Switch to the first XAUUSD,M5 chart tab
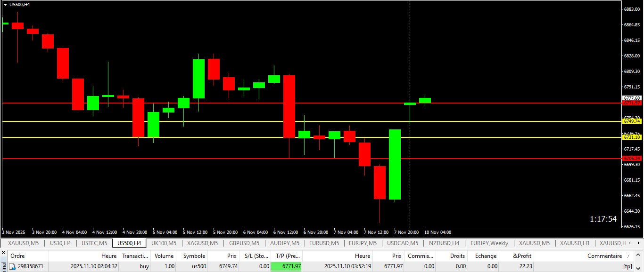 [x=23, y=243]
